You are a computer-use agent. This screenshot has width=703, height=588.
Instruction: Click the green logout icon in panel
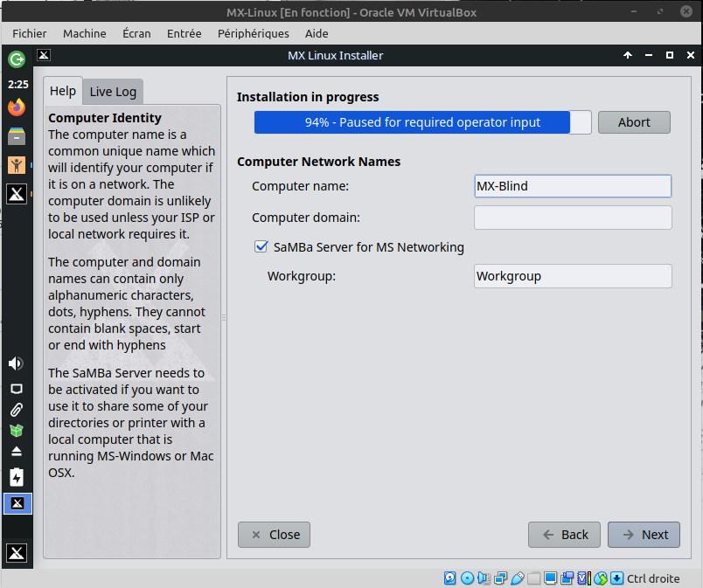[17, 59]
